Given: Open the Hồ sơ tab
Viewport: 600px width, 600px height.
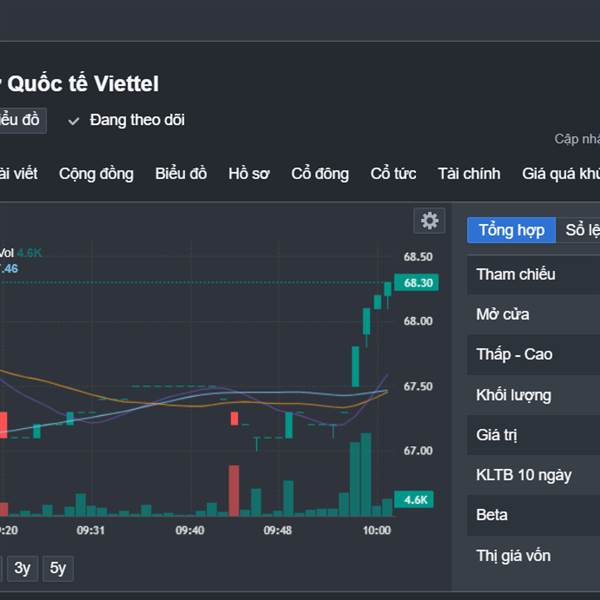Looking at the screenshot, I should point(249,174).
